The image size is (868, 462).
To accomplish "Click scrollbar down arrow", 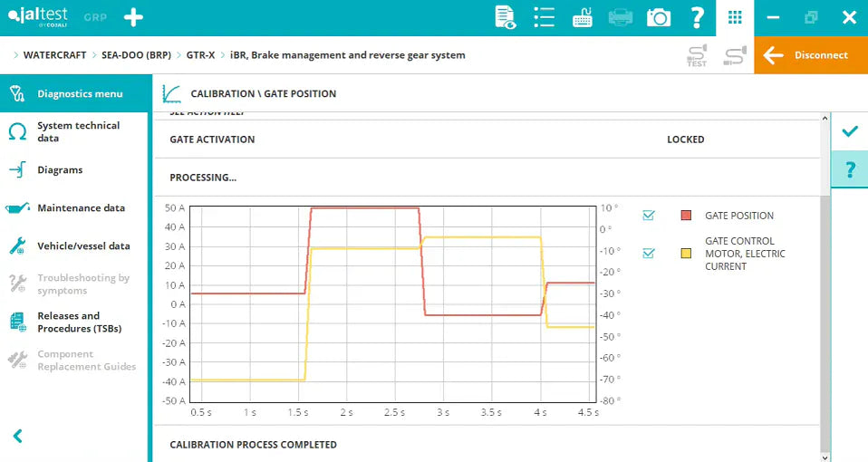I will (825, 457).
